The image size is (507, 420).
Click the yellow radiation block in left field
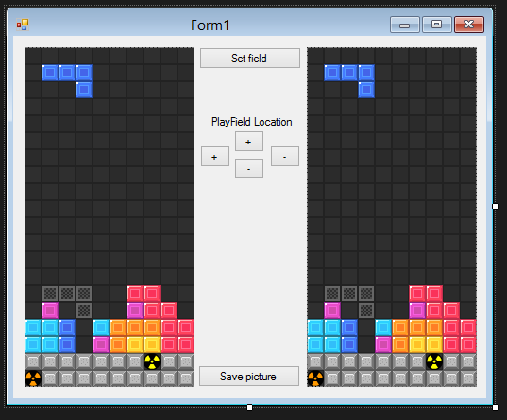[152, 361]
